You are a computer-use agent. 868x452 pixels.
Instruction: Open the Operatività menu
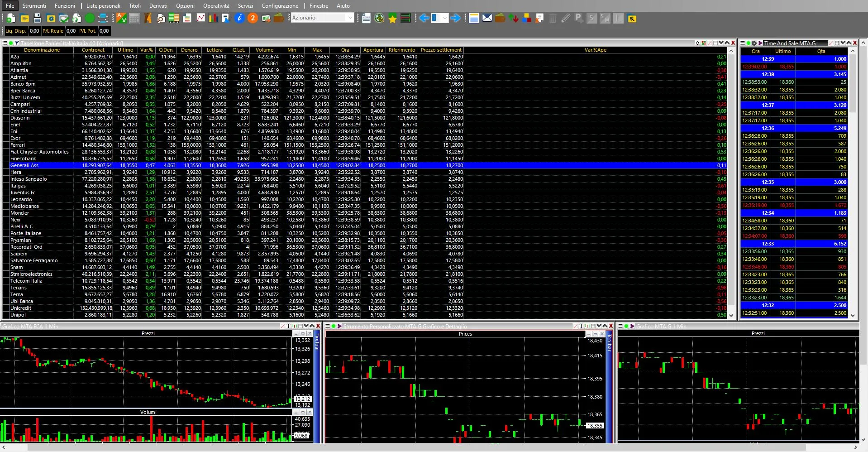(x=216, y=6)
